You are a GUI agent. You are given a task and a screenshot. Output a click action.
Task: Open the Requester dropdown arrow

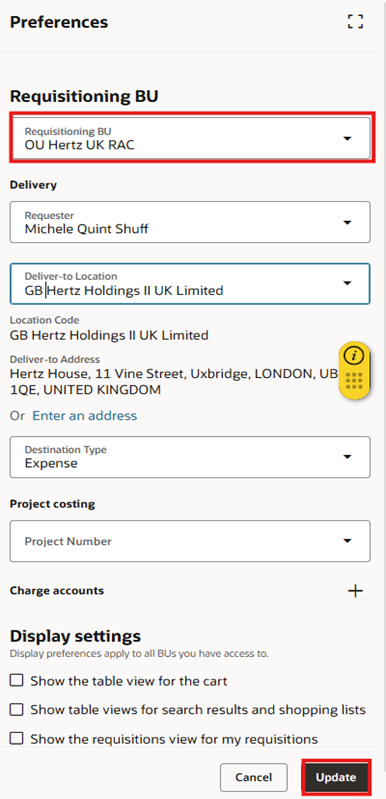347,223
